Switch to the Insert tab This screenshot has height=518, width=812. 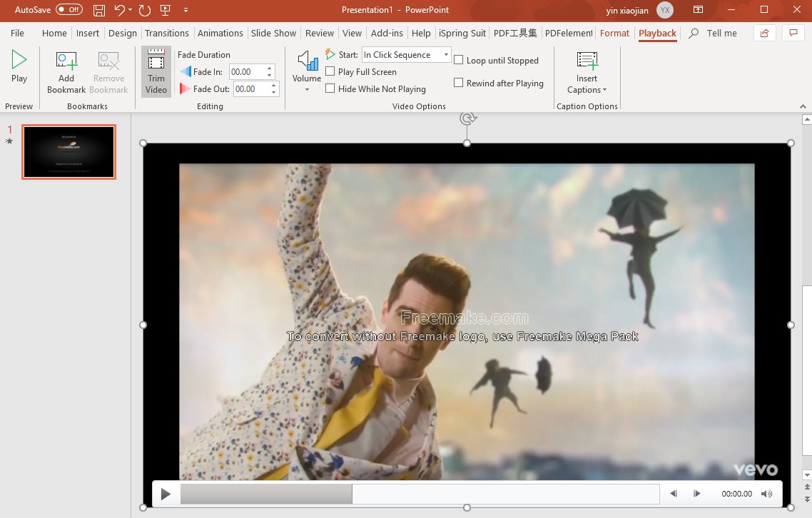coord(88,33)
